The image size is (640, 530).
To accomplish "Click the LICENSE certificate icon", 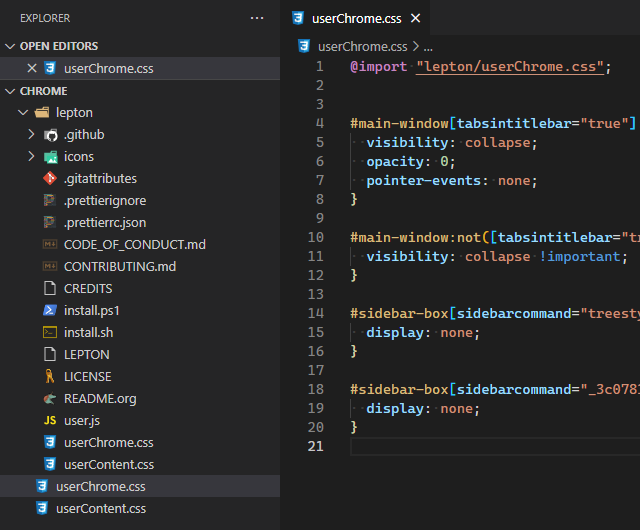I will 50,376.
